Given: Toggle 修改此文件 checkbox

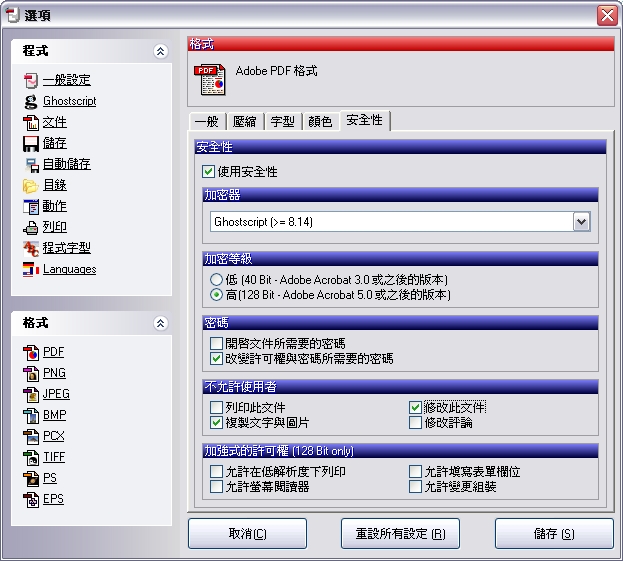Looking at the screenshot, I should pos(415,407).
